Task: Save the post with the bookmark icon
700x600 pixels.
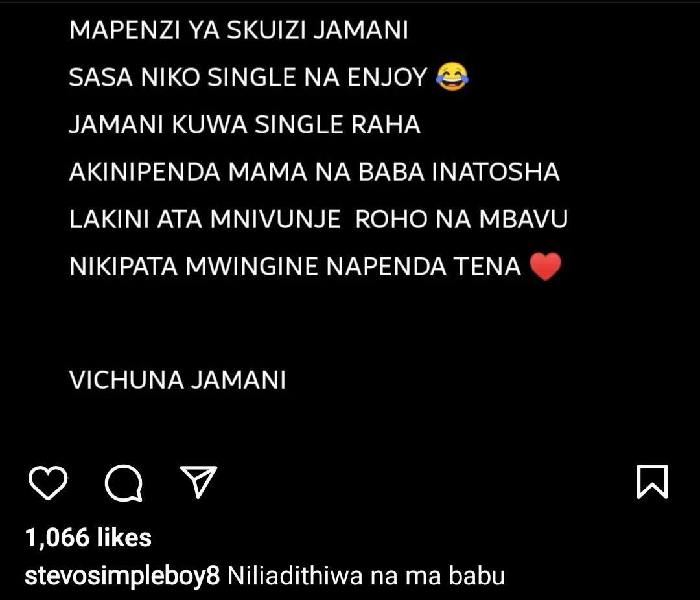Action: (652, 481)
